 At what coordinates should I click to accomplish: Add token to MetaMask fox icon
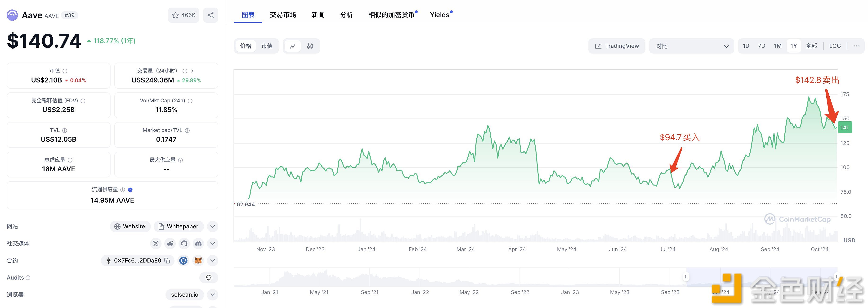coord(198,261)
